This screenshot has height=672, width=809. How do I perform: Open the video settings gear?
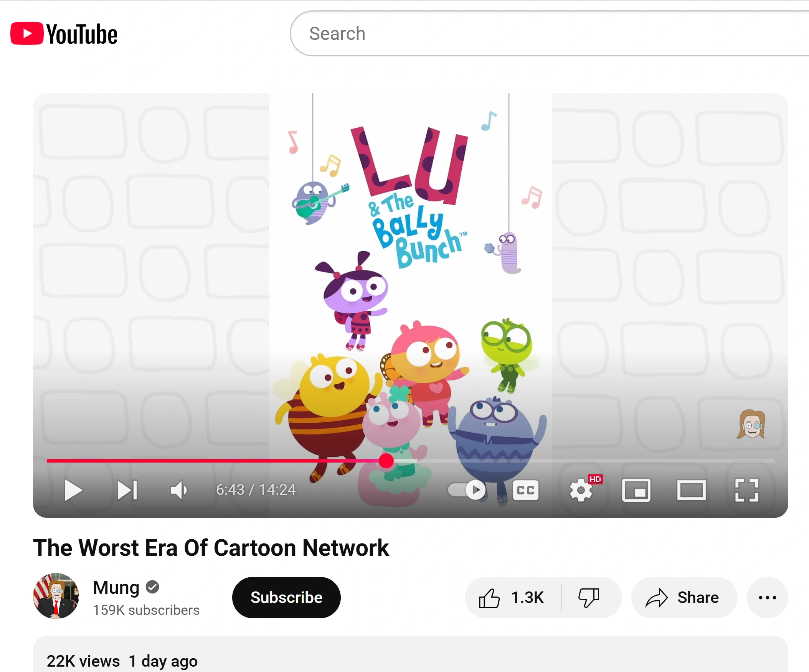point(581,490)
